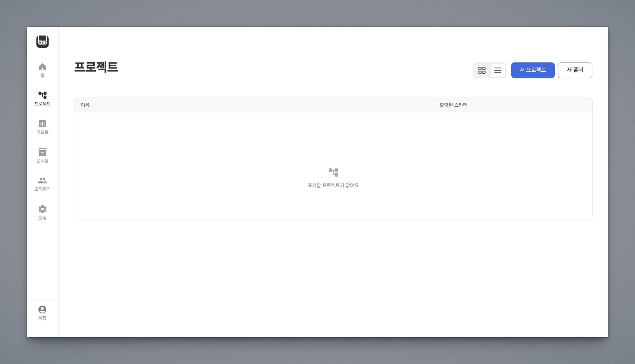Go to the 홈 home icon
635x364 pixels.
point(42,67)
